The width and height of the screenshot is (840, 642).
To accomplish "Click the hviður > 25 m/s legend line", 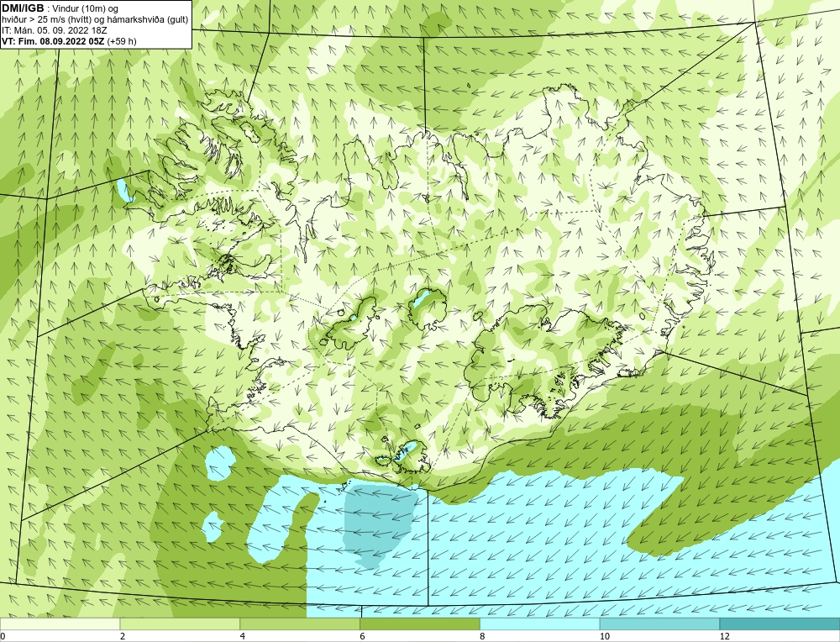I will pos(95,20).
